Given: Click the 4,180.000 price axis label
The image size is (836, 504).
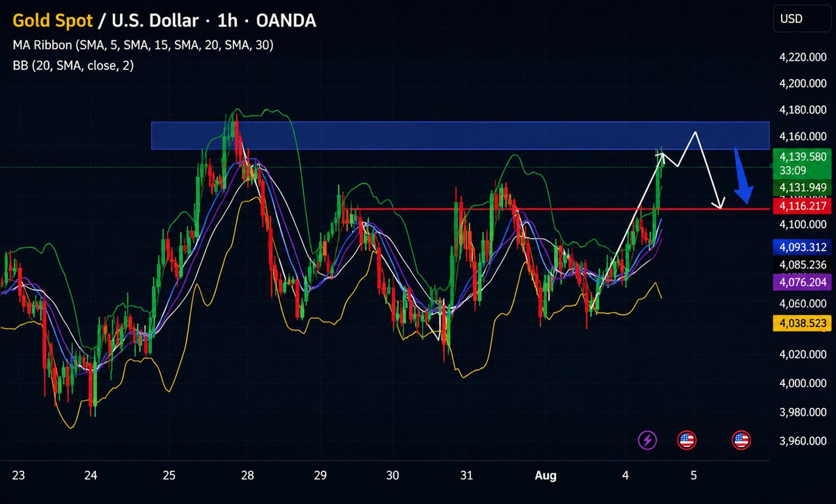Looking at the screenshot, I should pyautogui.click(x=803, y=110).
